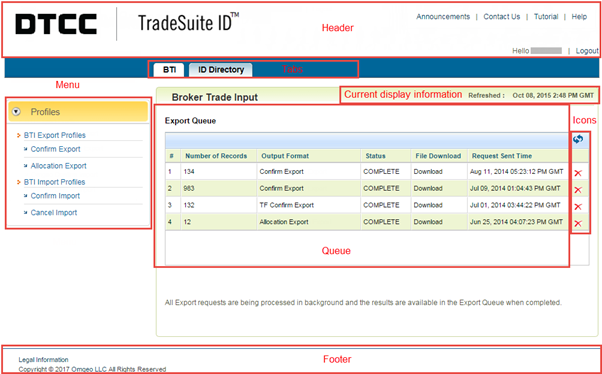
Task: Select the BTI tab
Action: pyautogui.click(x=169, y=70)
